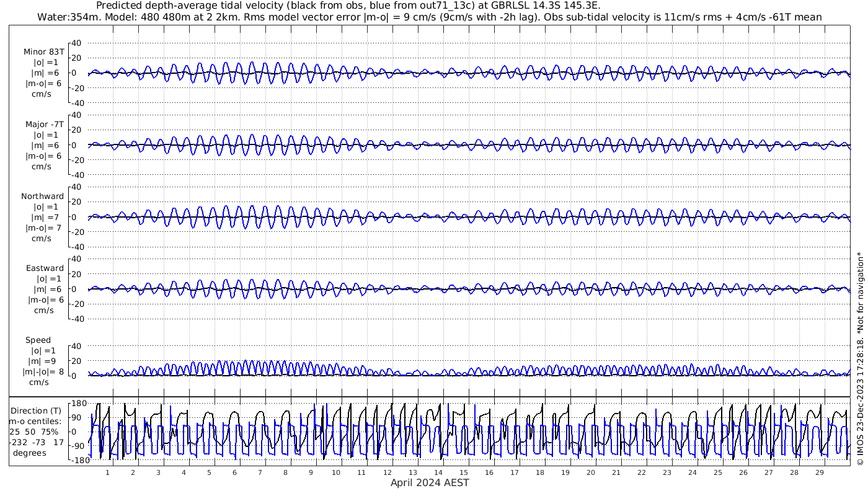
Task: Click day '27' on the date axis
Action: pos(768,472)
